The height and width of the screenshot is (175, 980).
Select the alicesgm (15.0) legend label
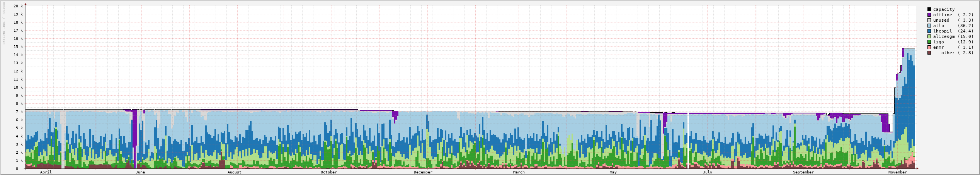tap(953, 36)
